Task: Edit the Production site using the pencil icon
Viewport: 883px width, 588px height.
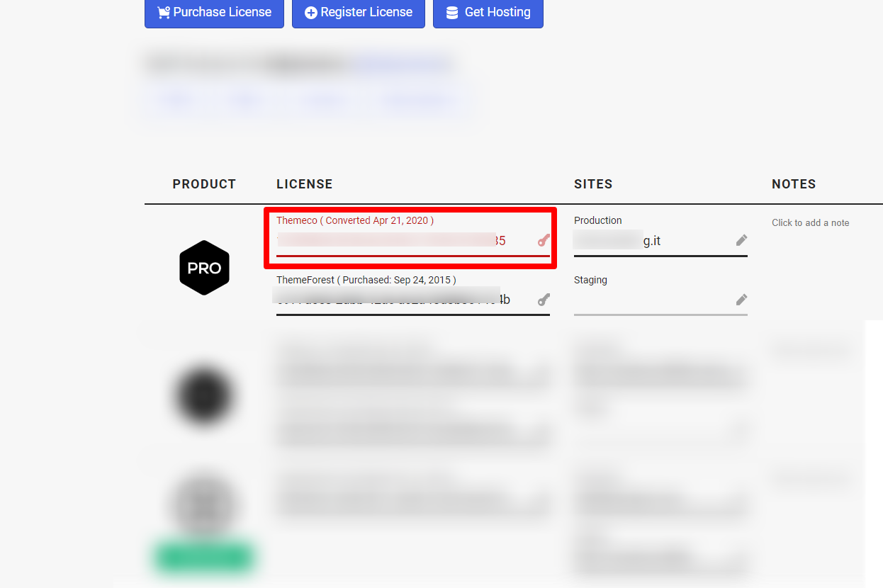Action: tap(741, 240)
